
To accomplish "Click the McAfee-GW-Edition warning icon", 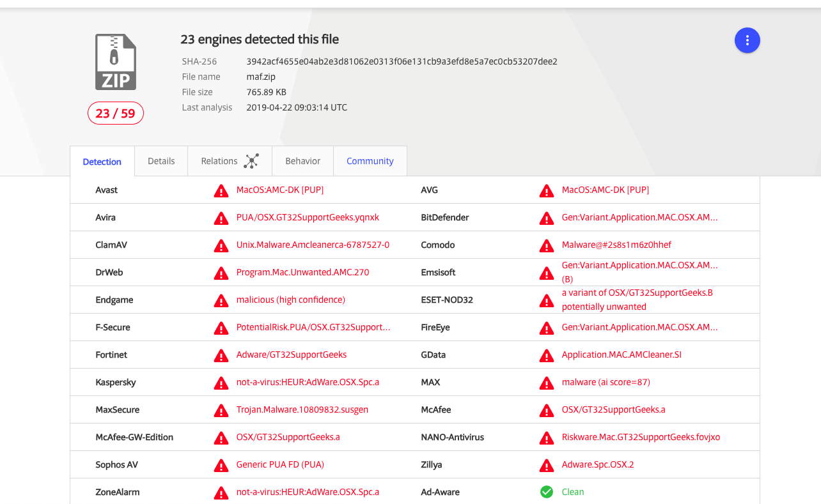I will coord(221,438).
